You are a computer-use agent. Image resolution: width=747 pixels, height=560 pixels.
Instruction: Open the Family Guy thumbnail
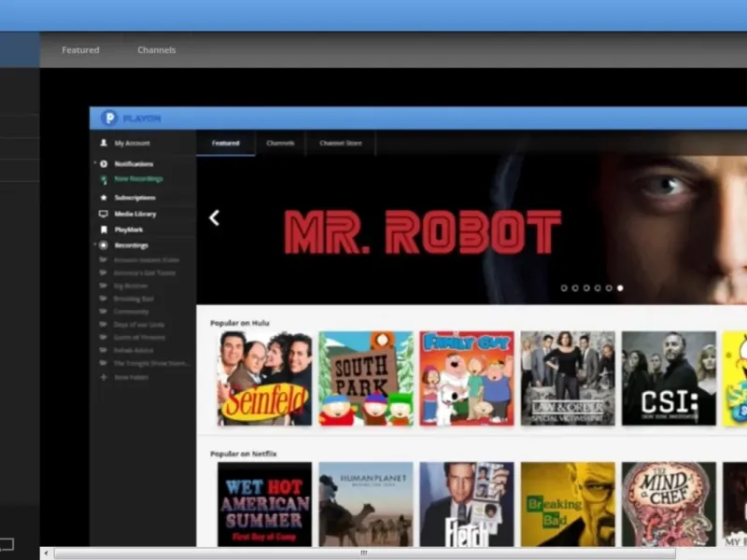click(467, 379)
